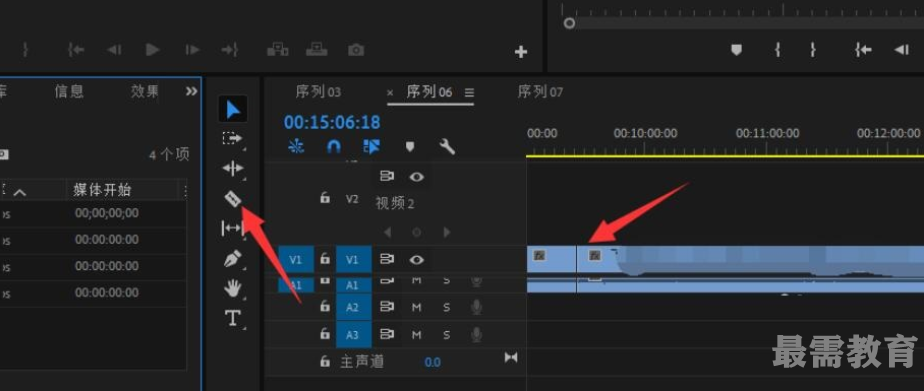Hide V1 track output eye
This screenshot has height=391, width=924.
417,259
